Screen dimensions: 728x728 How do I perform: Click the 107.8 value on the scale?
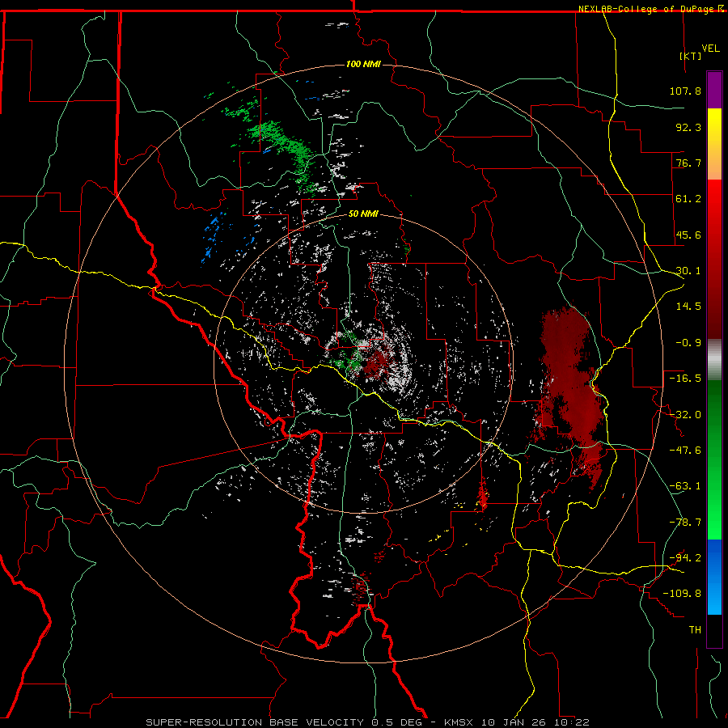pyautogui.click(x=685, y=91)
